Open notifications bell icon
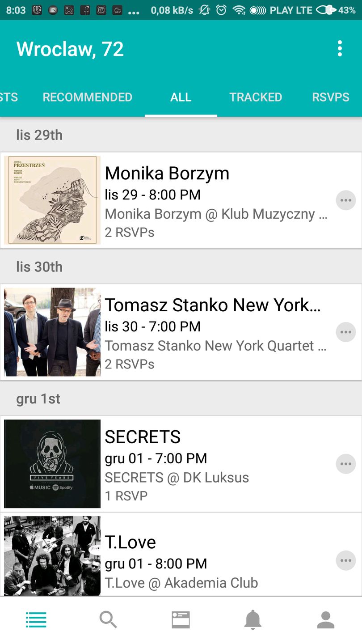 click(x=253, y=620)
